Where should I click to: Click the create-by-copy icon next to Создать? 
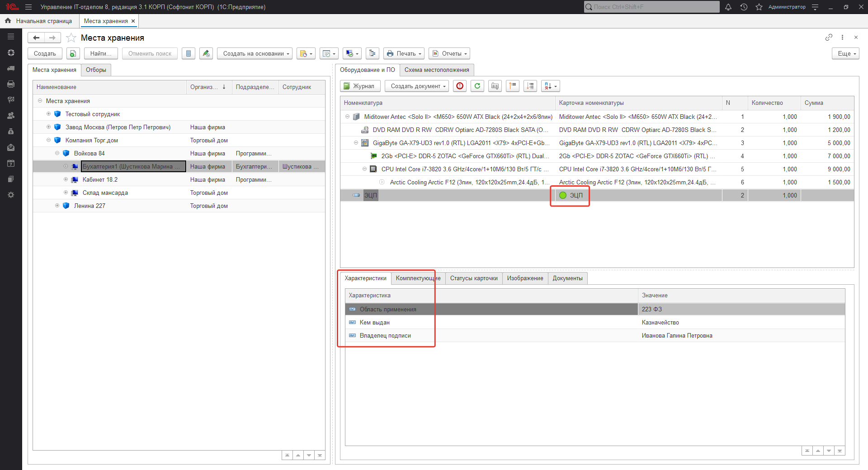[x=73, y=53]
